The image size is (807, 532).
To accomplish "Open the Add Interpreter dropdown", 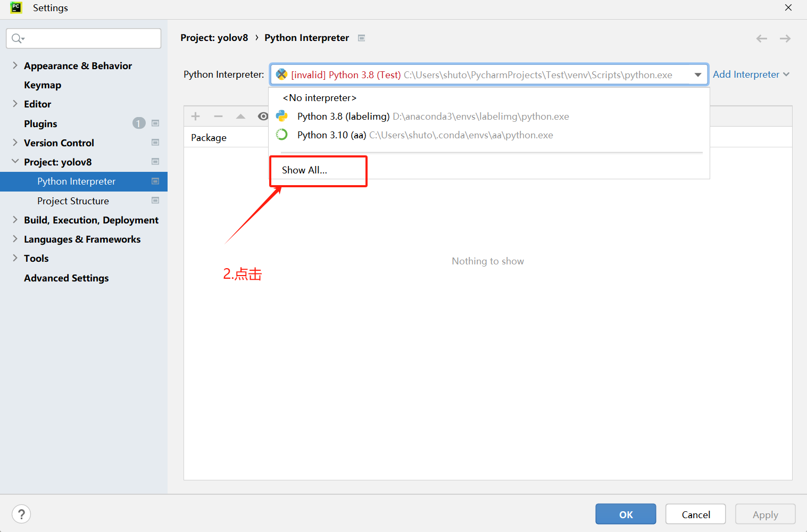I will point(751,74).
